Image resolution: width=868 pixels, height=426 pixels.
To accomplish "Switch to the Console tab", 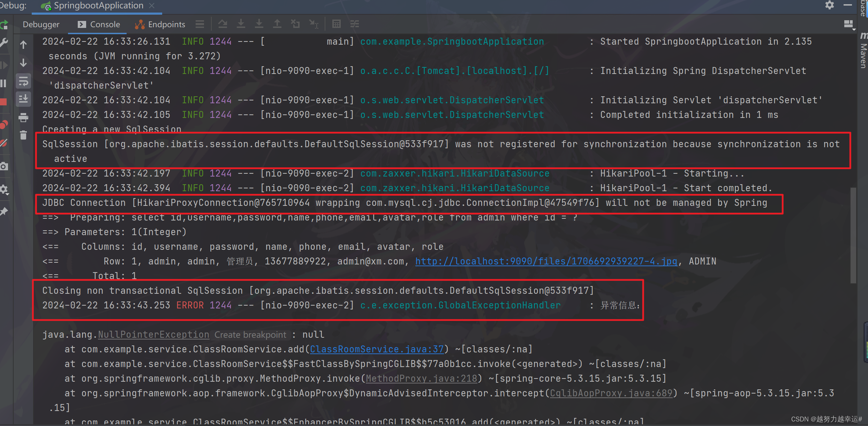I will [x=99, y=24].
